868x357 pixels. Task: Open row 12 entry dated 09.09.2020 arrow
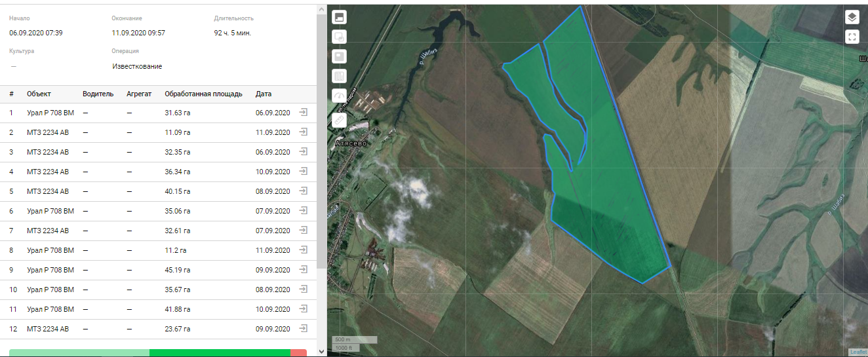pos(304,329)
